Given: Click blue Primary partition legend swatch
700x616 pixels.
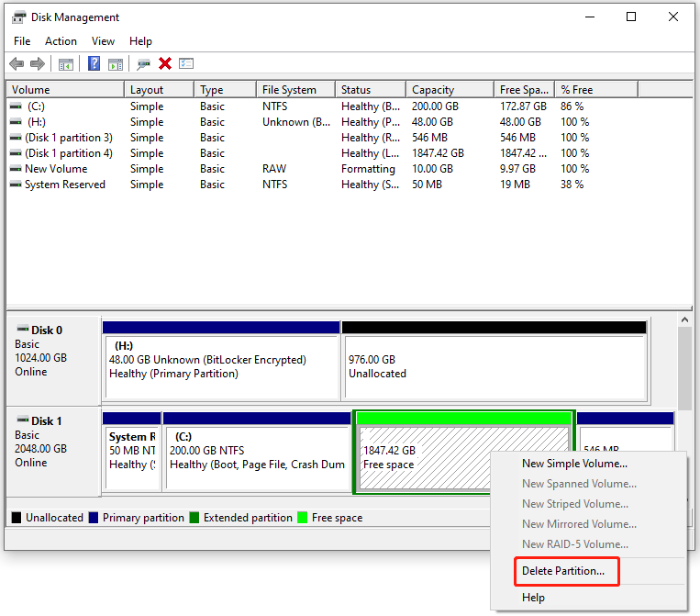Looking at the screenshot, I should point(94,517).
